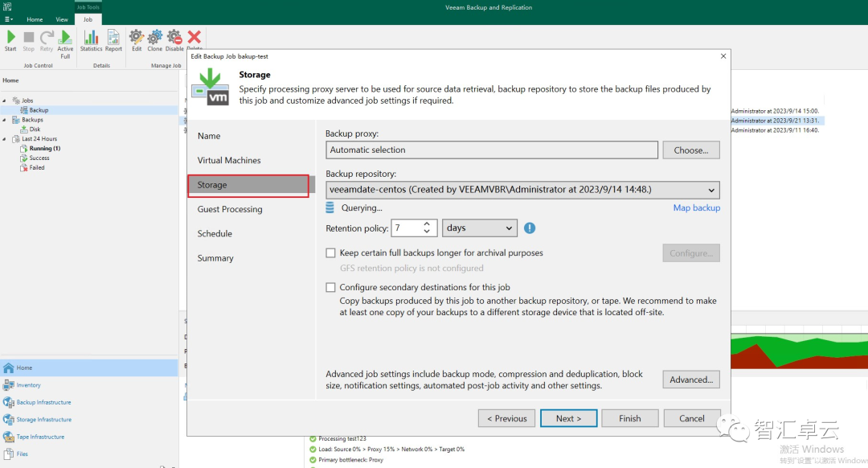Delete the job via red X icon

tap(194, 38)
